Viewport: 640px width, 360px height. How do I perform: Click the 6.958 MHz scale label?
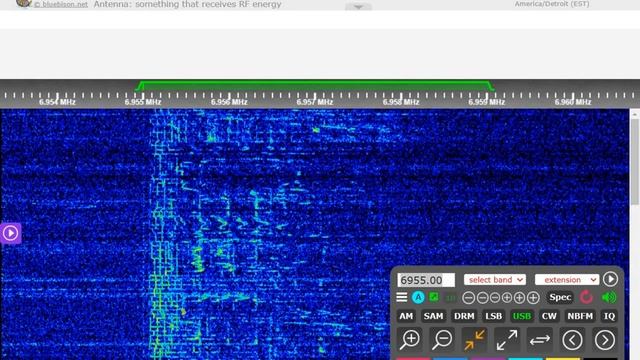tap(401, 102)
